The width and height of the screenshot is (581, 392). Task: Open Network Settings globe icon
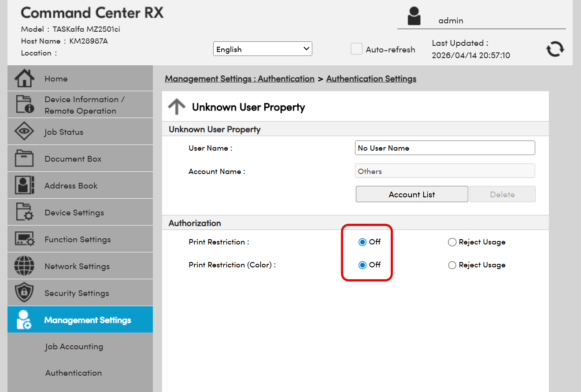click(24, 266)
